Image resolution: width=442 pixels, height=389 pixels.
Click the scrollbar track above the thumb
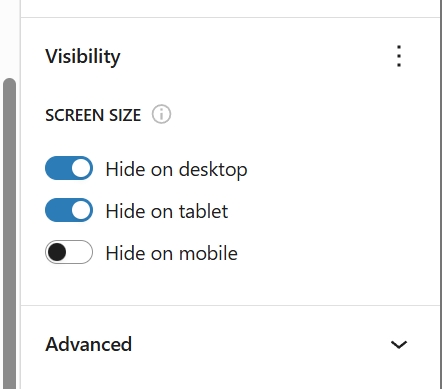(x=9, y=38)
